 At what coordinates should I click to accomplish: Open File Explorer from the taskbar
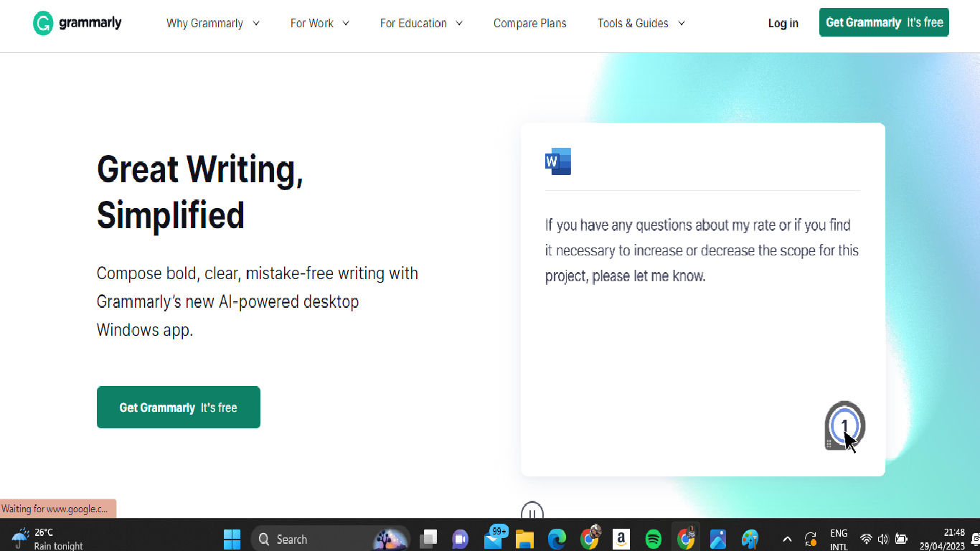point(526,539)
